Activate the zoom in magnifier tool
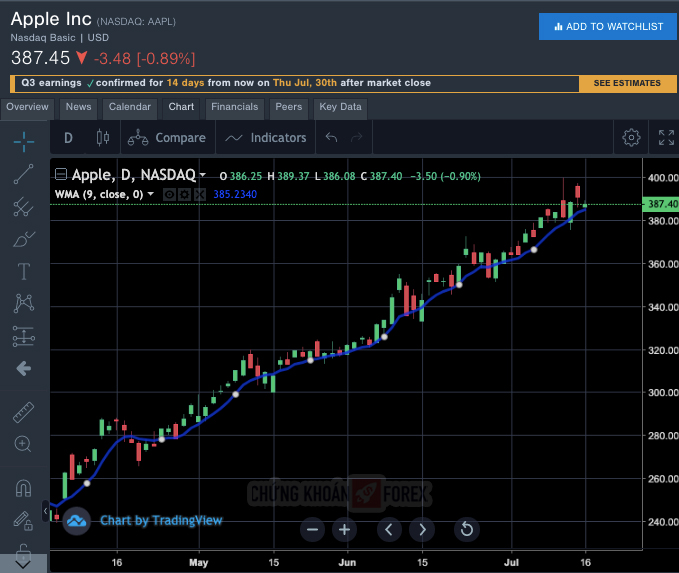The height and width of the screenshot is (573, 679). (x=23, y=444)
